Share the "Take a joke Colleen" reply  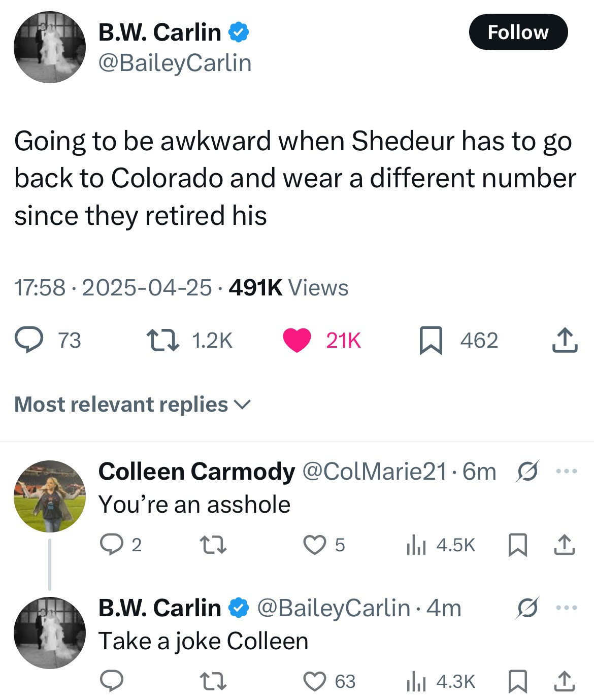click(564, 681)
